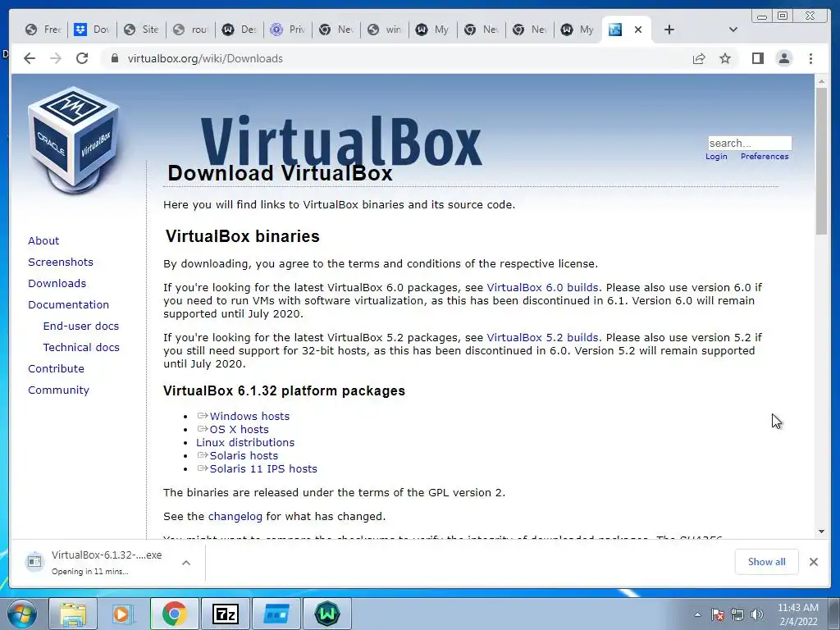
Task: Download the Solaris 11 IPS hosts package
Action: pyautogui.click(x=263, y=468)
